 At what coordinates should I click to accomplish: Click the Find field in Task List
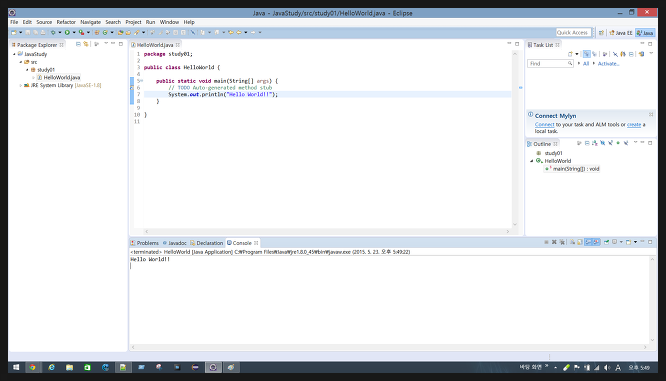coord(550,63)
